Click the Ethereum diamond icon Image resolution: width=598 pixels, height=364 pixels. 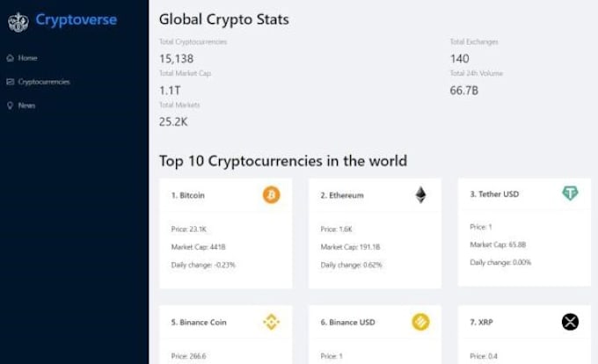click(x=420, y=195)
